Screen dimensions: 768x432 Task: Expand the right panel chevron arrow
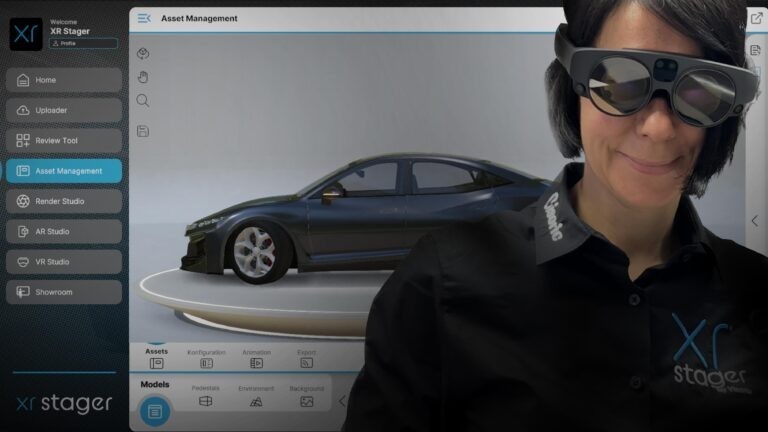coord(755,221)
